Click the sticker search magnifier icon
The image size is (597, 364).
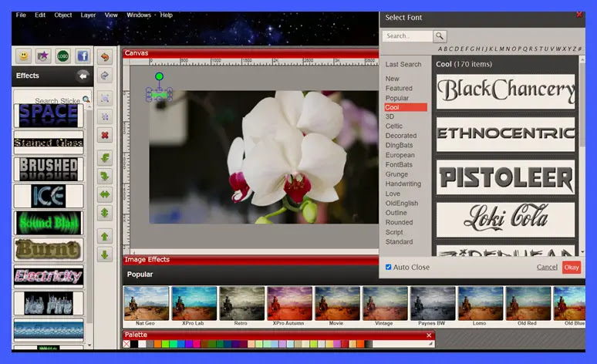[86, 99]
